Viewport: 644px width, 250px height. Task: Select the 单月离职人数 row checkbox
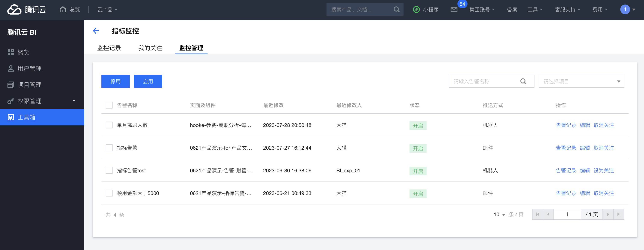[109, 125]
